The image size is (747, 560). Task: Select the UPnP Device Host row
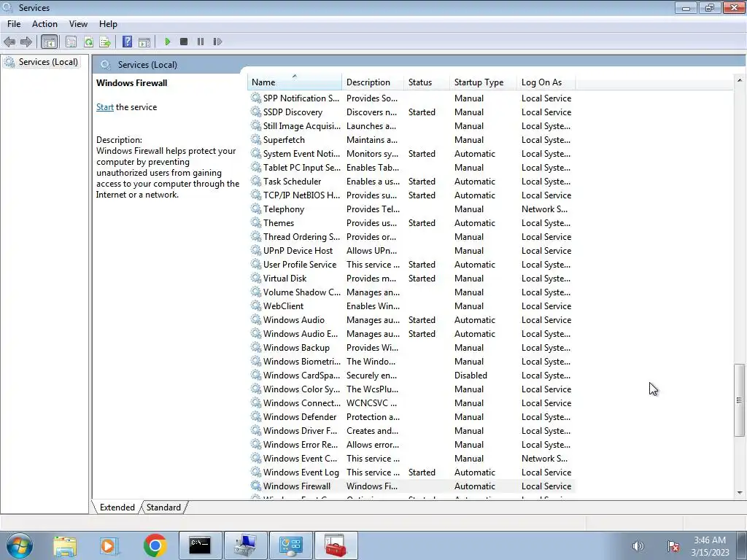411,251
